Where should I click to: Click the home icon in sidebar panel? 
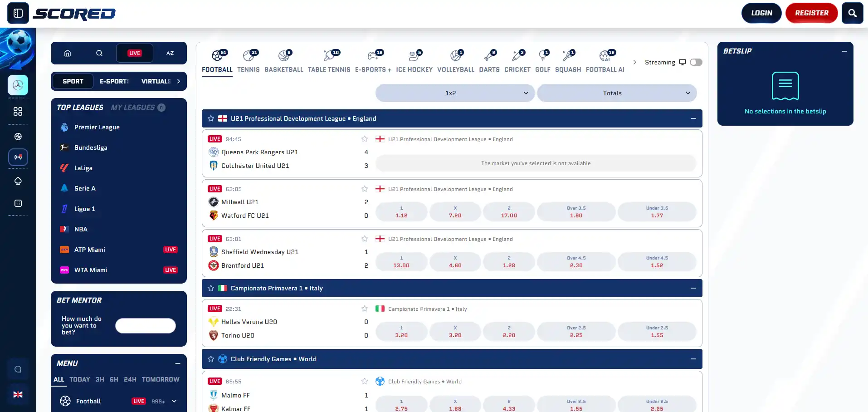(68, 53)
